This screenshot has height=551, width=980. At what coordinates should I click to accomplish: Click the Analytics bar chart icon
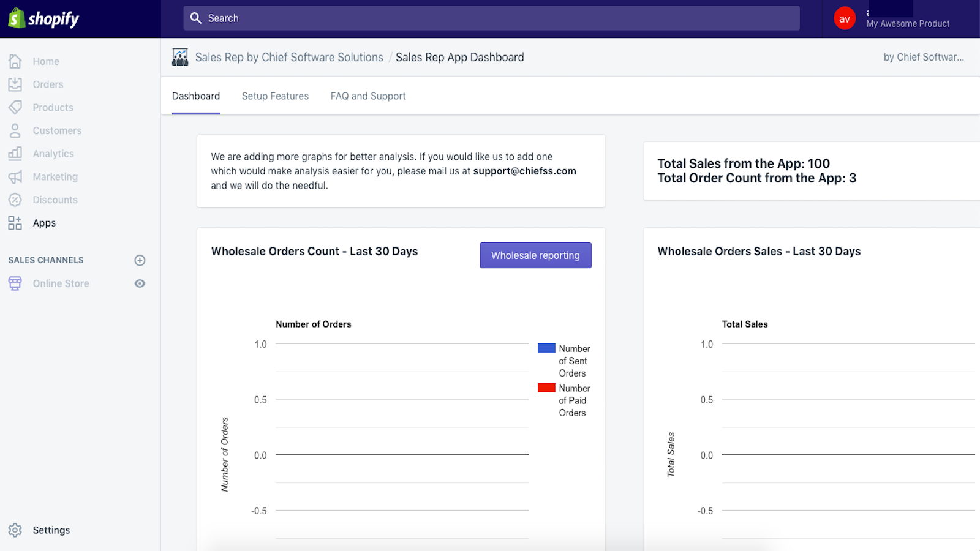[x=15, y=154]
